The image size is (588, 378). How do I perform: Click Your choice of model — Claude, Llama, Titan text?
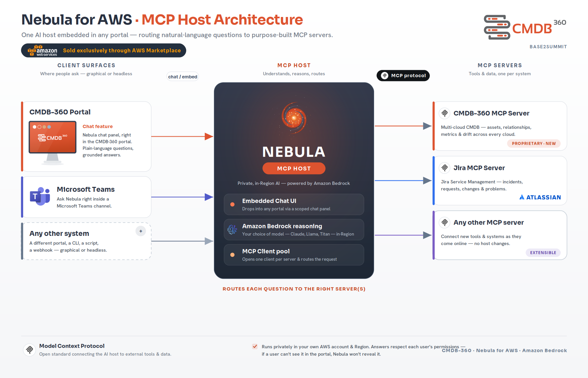click(x=298, y=234)
